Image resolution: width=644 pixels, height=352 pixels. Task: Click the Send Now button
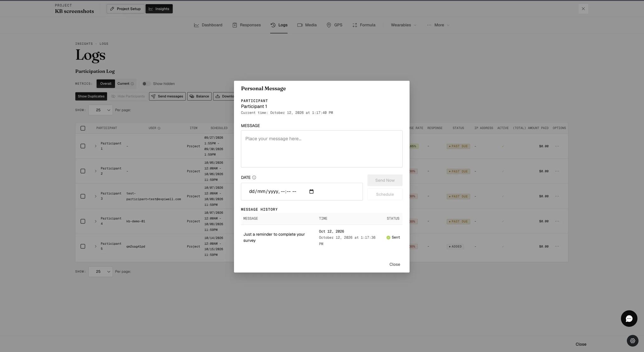385,180
